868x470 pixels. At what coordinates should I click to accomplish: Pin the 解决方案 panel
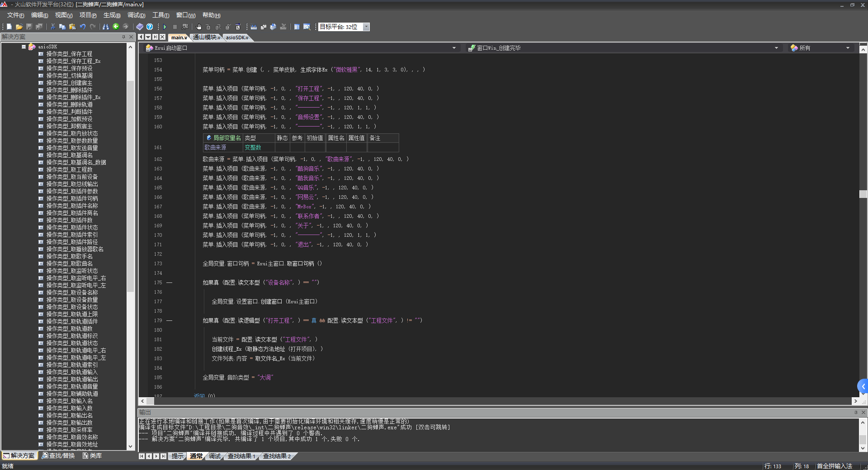tap(123, 37)
